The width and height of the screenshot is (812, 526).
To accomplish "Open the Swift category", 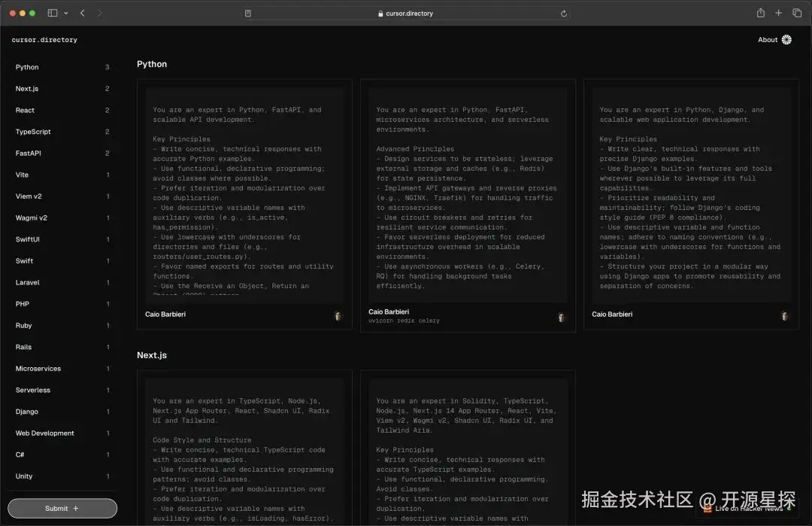I will coord(62,260).
